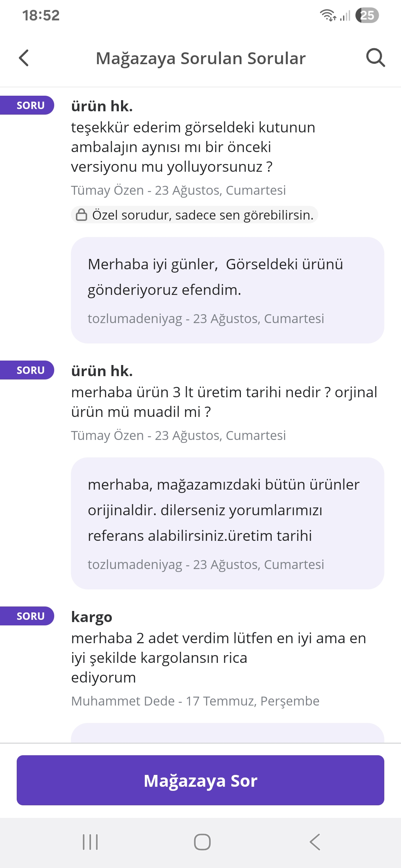Tap the "Özel sorudur" privacy label
The height and width of the screenshot is (868, 401).
point(202,215)
